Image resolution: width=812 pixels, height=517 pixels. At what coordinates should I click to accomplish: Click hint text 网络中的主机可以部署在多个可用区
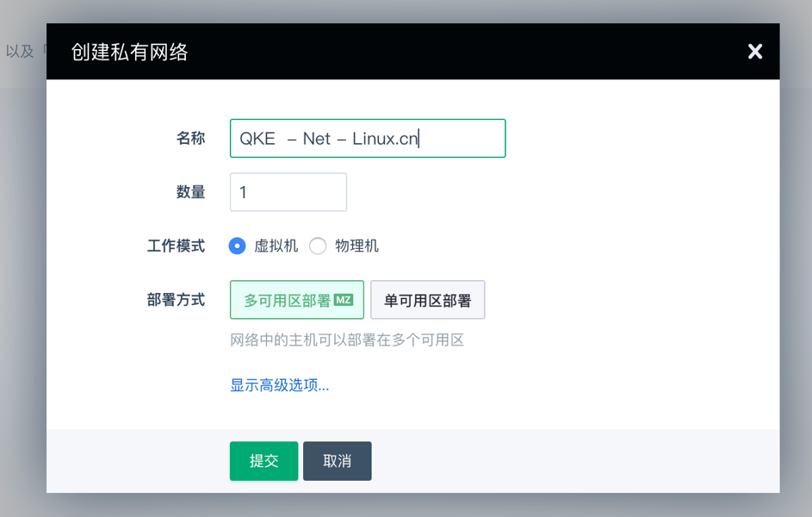point(347,339)
